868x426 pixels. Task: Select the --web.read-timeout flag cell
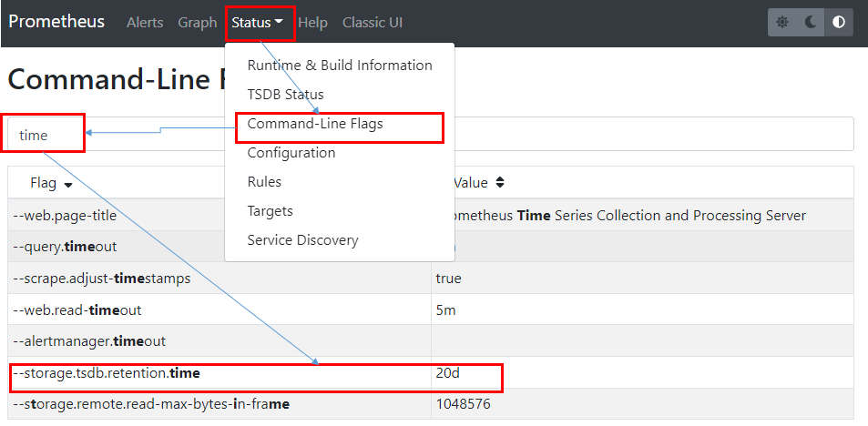tap(220, 309)
